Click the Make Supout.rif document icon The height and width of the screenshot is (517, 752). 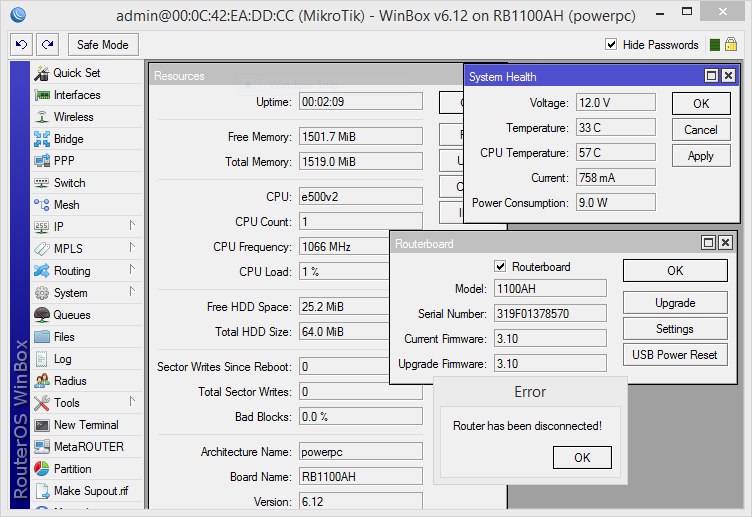(42, 491)
